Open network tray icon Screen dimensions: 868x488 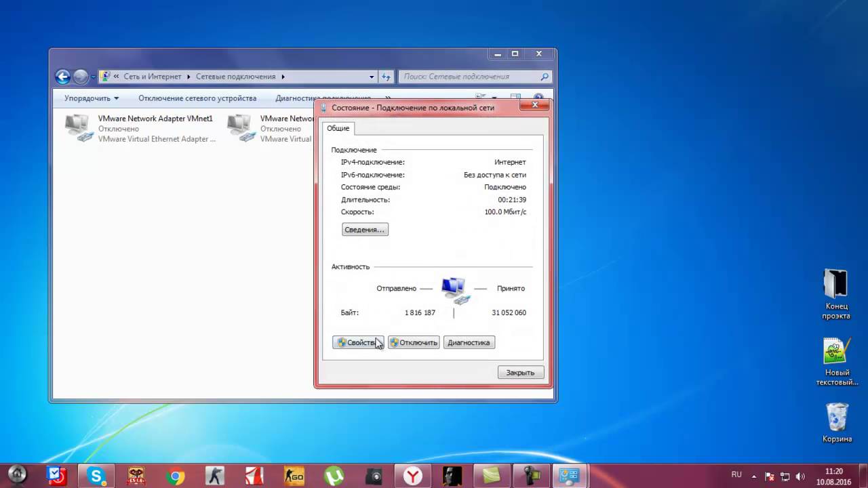(785, 476)
